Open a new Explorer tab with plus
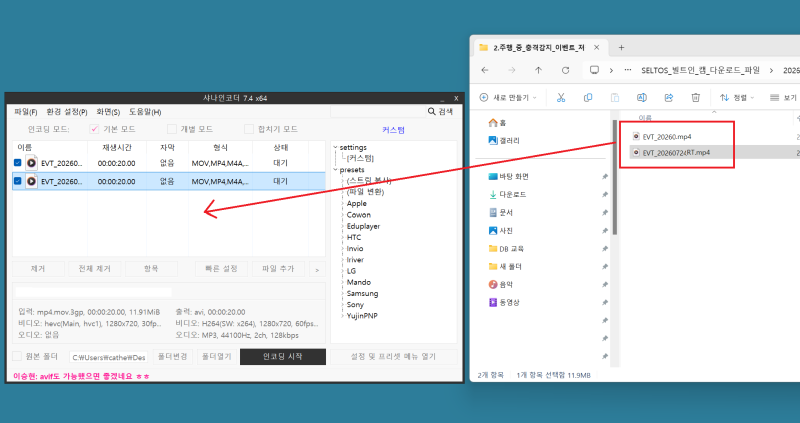 pos(621,47)
